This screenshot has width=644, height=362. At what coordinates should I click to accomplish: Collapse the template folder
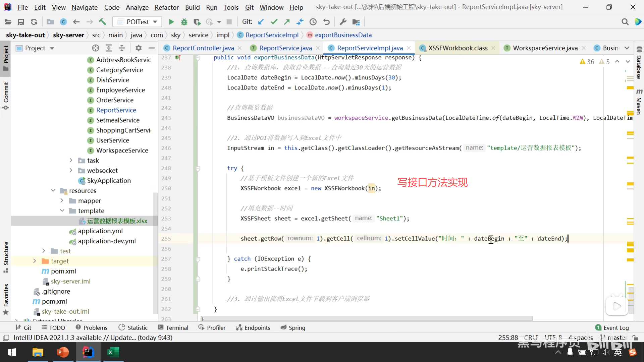[62, 211]
